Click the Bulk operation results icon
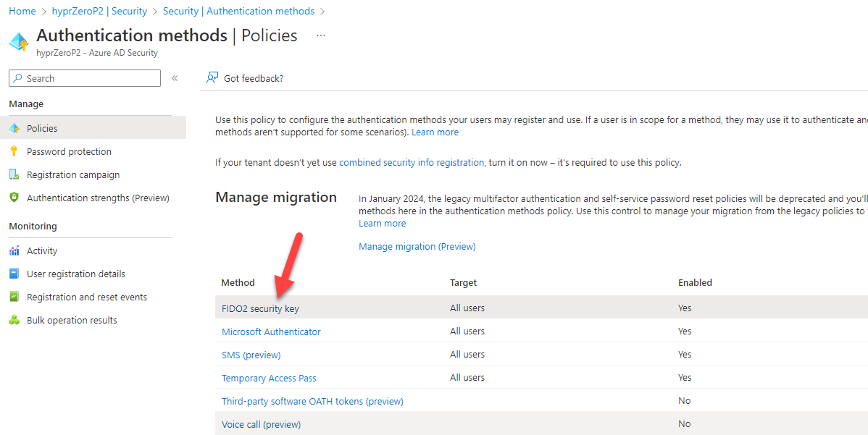This screenshot has width=868, height=435. pyautogui.click(x=14, y=320)
